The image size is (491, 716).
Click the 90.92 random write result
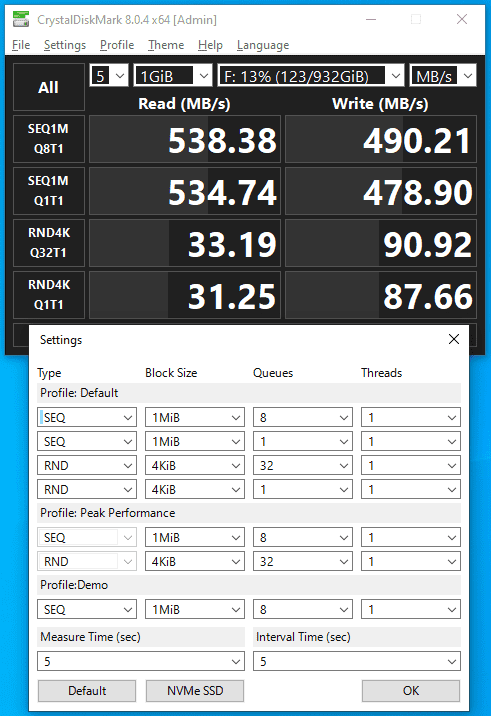pos(381,243)
